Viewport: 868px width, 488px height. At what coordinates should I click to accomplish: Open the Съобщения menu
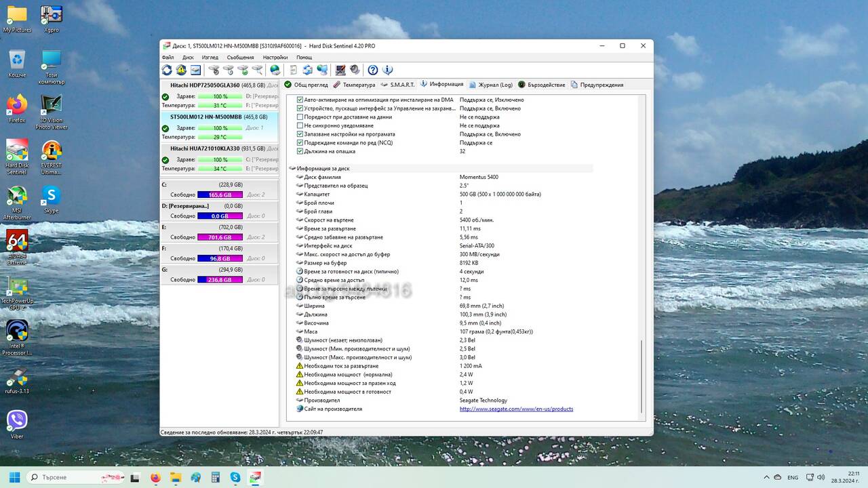coord(240,58)
